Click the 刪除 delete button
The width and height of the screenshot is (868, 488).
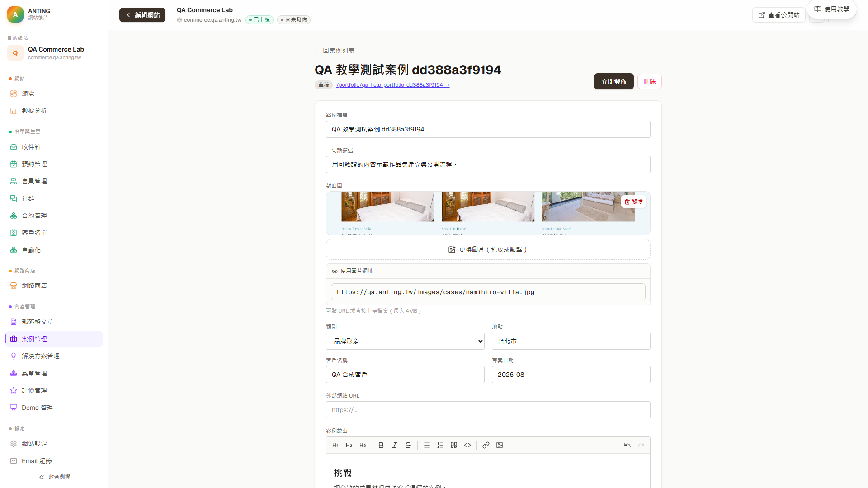coord(649,81)
